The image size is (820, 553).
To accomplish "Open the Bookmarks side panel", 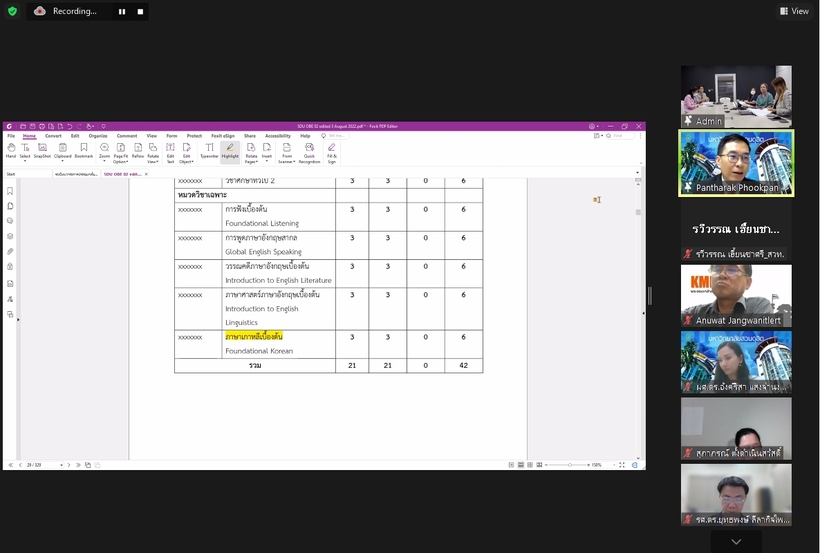I will (x=10, y=191).
